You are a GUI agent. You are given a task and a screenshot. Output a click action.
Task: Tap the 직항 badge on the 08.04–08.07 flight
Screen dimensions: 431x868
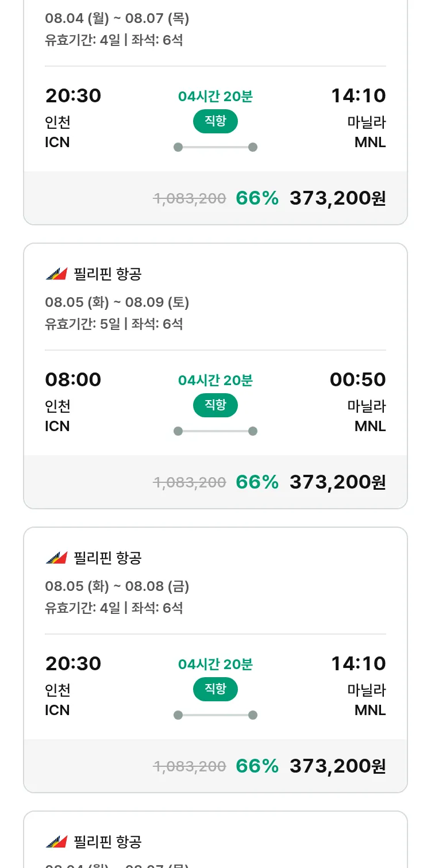215,121
